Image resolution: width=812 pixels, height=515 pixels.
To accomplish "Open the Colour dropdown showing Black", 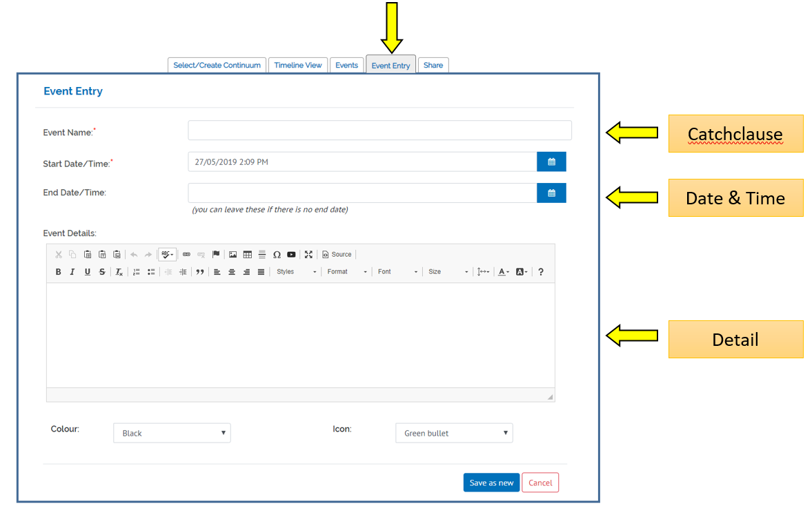I will coord(172,433).
